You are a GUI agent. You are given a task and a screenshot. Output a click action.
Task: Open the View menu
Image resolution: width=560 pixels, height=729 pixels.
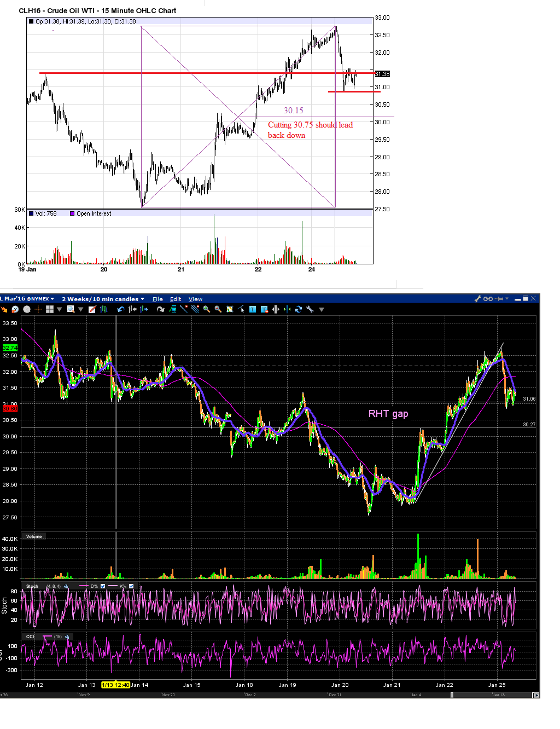(x=195, y=299)
